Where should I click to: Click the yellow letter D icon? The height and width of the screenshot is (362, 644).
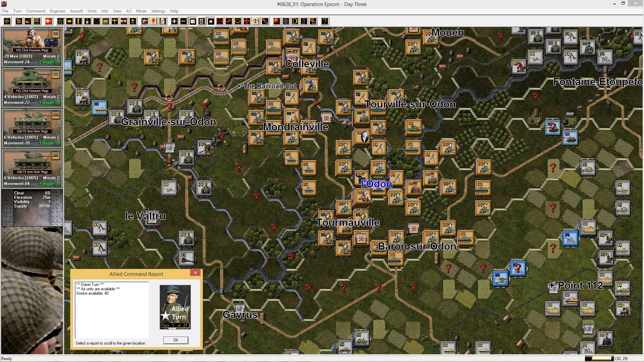tap(295, 21)
